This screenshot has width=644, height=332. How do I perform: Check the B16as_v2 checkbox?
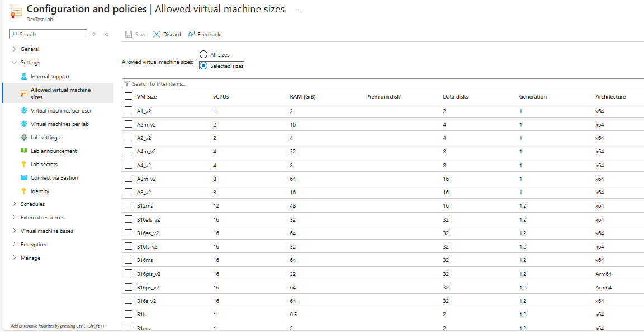click(129, 233)
